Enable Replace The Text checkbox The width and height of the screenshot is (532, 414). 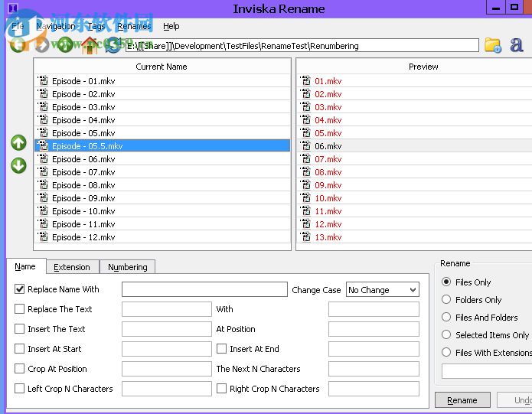click(20, 309)
